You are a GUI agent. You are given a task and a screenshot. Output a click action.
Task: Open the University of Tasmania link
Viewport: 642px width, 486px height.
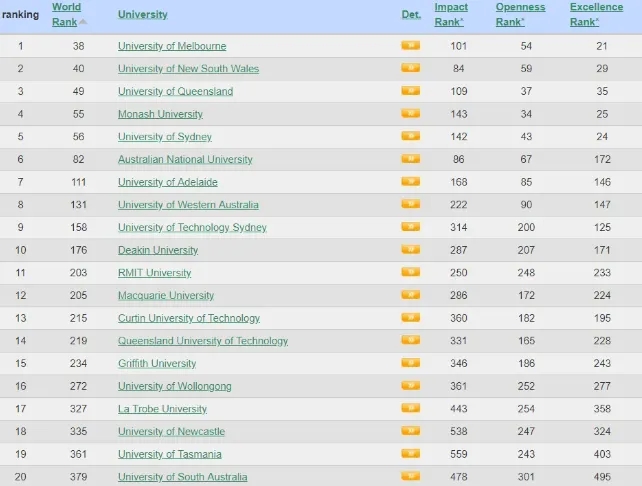point(170,454)
